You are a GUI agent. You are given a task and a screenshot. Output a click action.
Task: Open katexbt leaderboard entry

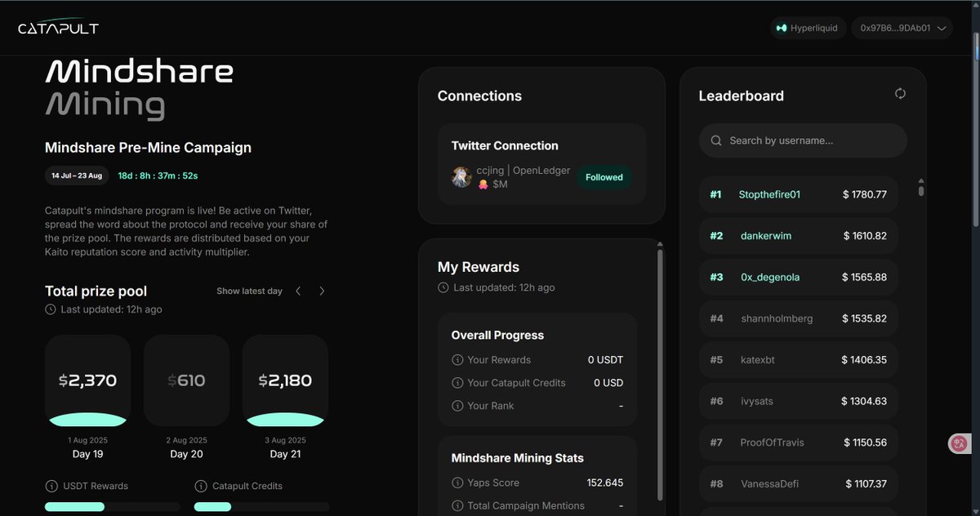(799, 360)
